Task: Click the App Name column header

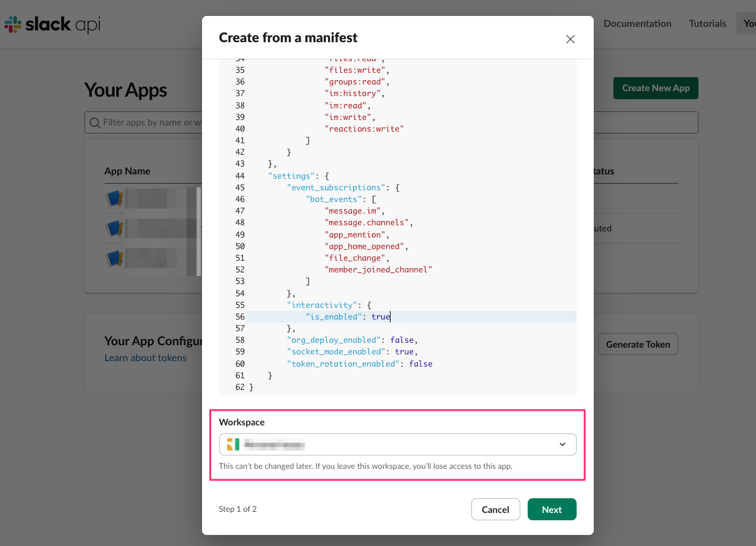Action: (127, 171)
